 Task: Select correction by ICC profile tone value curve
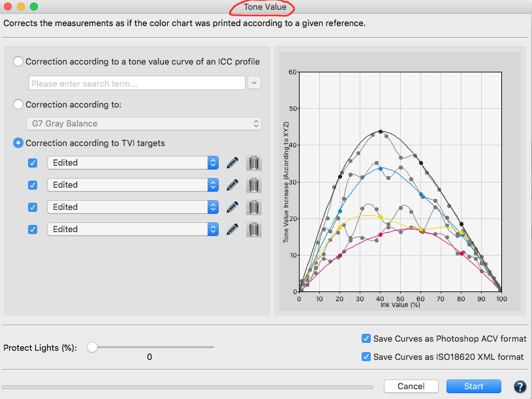(x=18, y=61)
